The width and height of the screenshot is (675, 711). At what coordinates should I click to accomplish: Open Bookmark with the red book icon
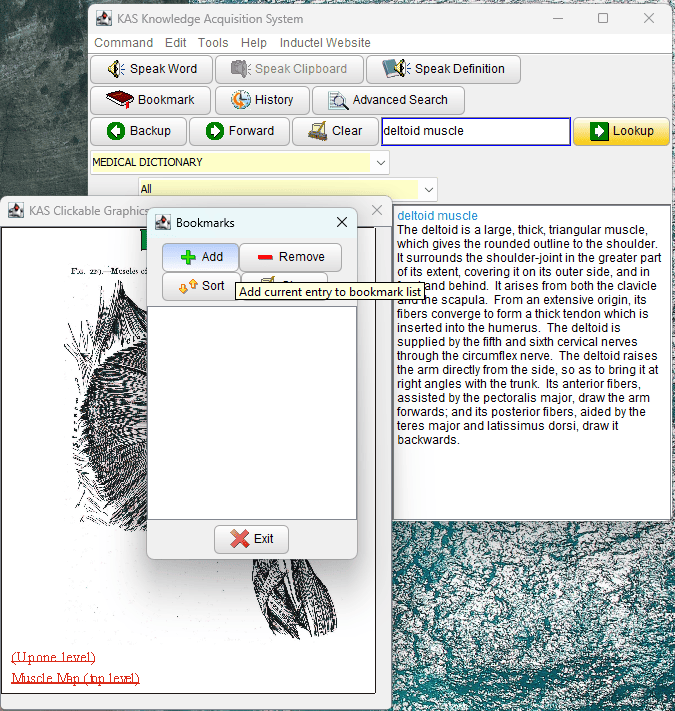151,100
